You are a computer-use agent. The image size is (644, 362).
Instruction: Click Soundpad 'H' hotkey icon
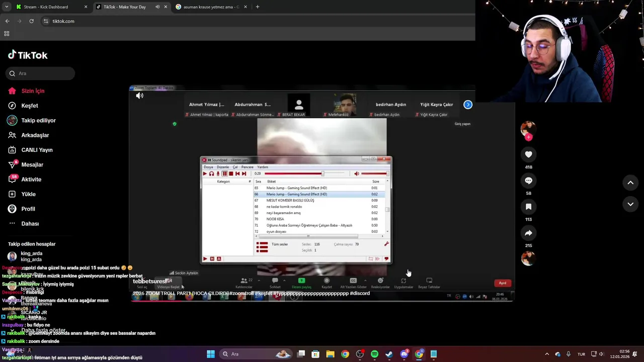[212, 259]
